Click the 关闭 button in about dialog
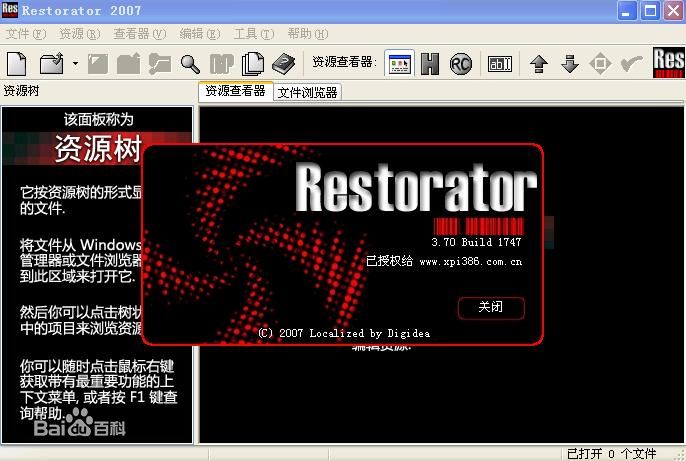 pyautogui.click(x=491, y=307)
